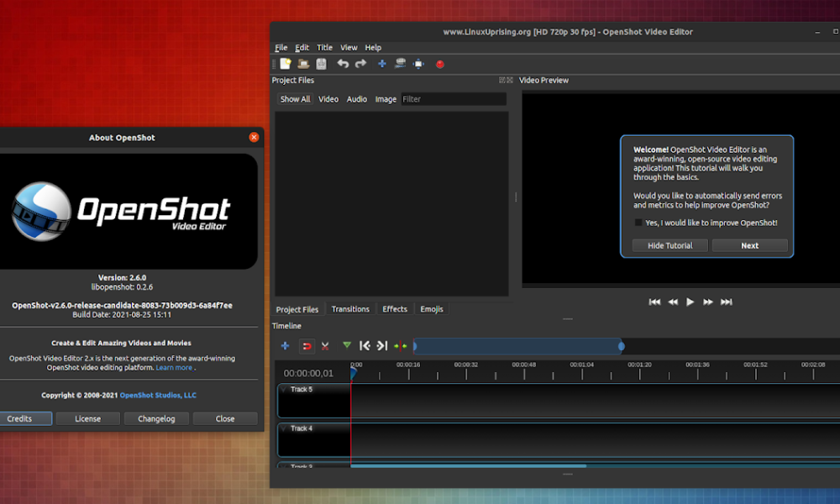Minimize the OpenShot Video Editor window
Viewport: 840px width, 504px height.
(817, 32)
